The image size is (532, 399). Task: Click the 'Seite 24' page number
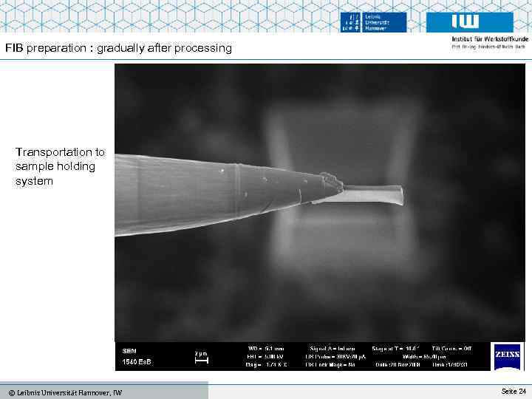[514, 391]
